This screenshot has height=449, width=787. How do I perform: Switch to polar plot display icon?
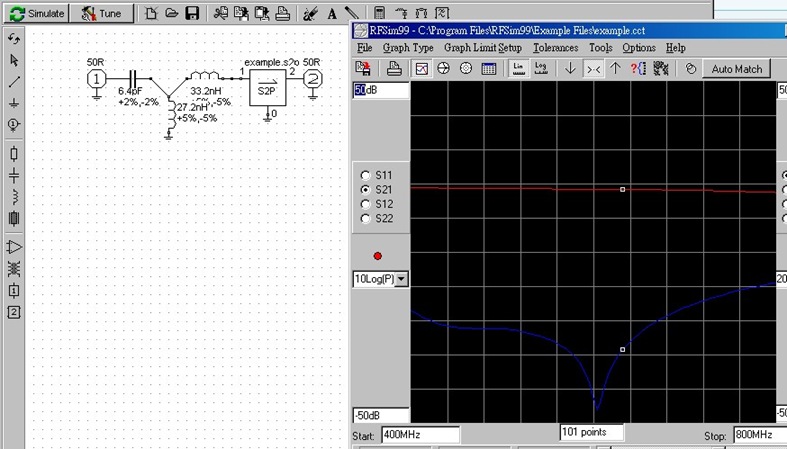pyautogui.click(x=466, y=68)
